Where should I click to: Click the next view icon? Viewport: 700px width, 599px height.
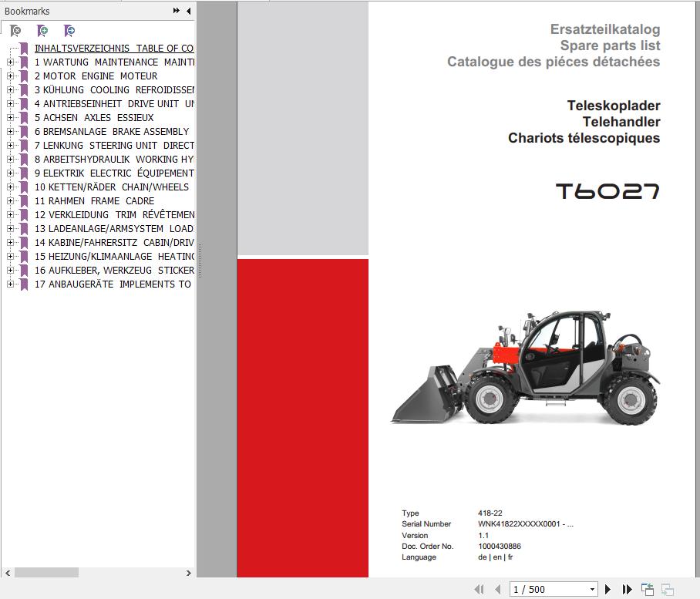click(x=668, y=589)
